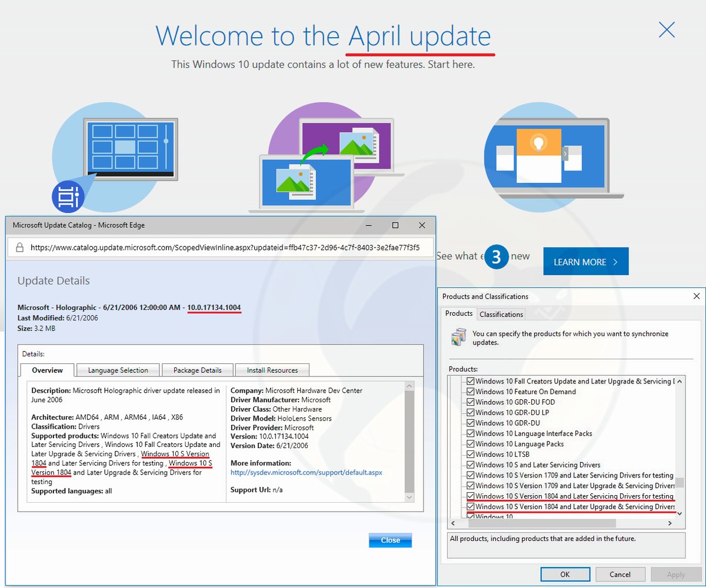Open the Install Resources tab
Image resolution: width=706 pixels, height=588 pixels.
(272, 370)
